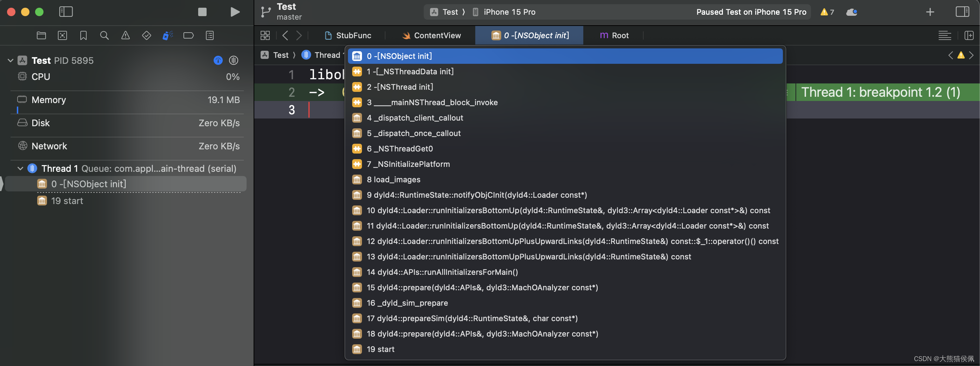Select 4 _dispatch_client_callout frame

(x=565, y=118)
